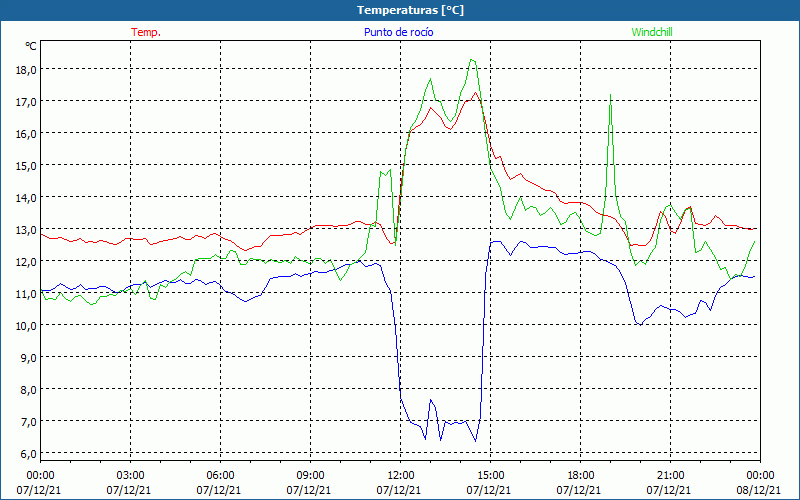The image size is (800, 500).
Task: Click the 17,0 y-axis value
Action: (26, 102)
